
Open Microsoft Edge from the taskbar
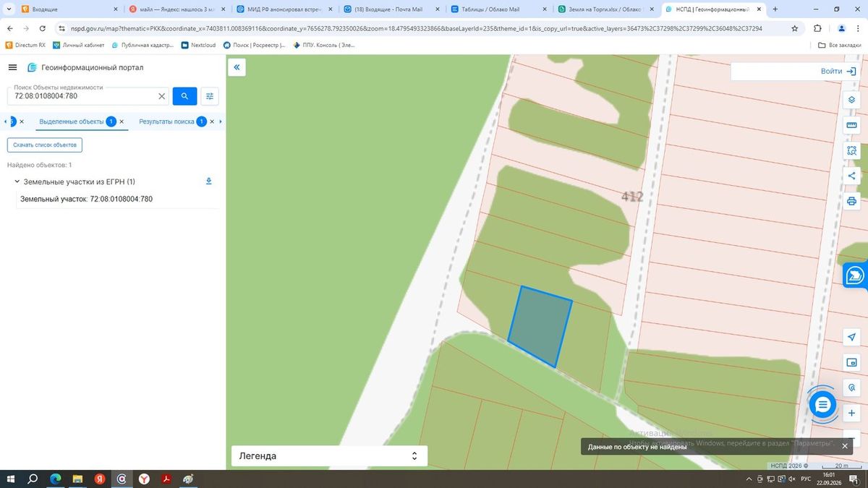click(x=56, y=479)
